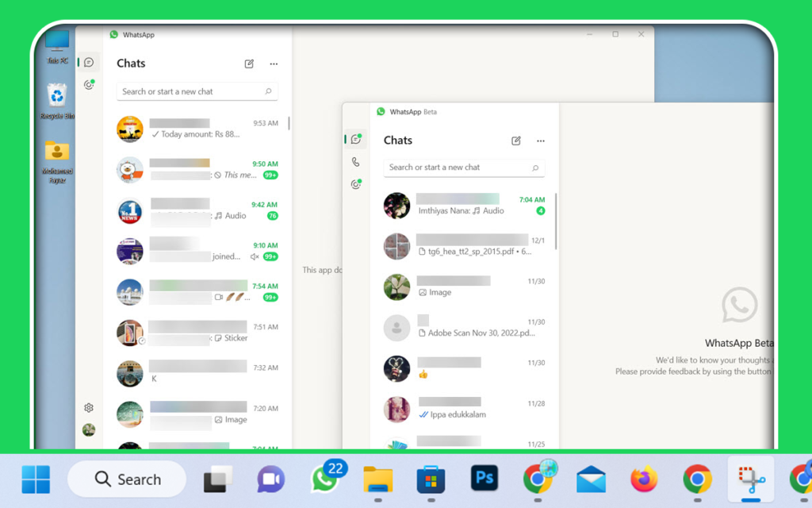The width and height of the screenshot is (812, 508).
Task: Select Chats sidebar icon in WhatsApp window
Action: pos(89,62)
